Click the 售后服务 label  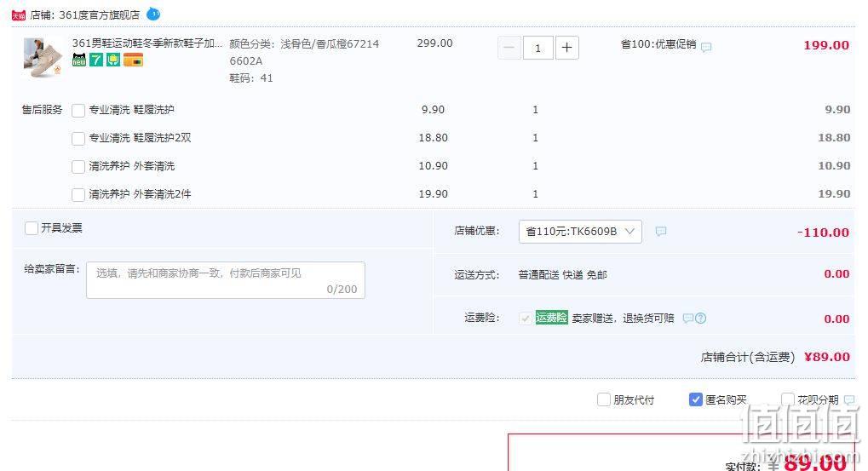tap(42, 110)
